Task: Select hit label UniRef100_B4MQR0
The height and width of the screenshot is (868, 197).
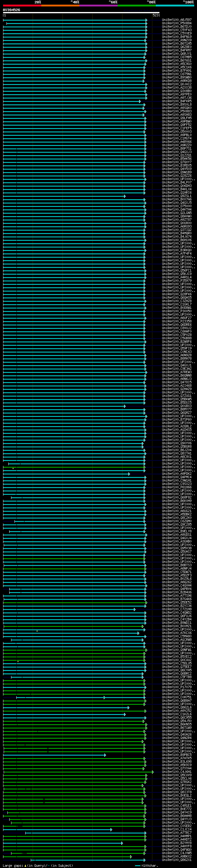Action: (x=177, y=233)
